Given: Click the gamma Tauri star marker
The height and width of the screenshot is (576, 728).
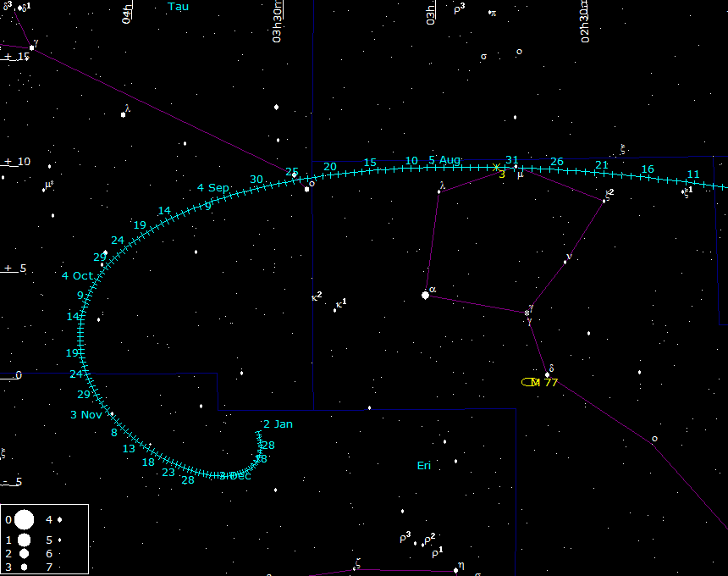Looking at the screenshot, I should click(x=31, y=47).
